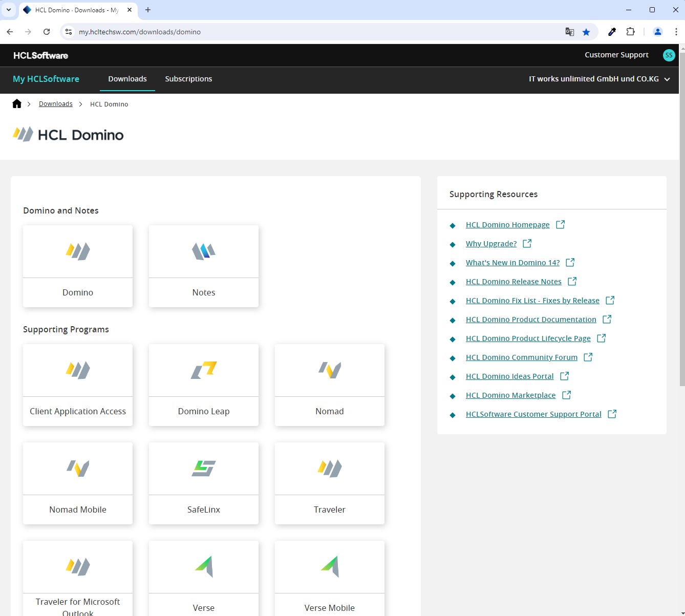
Task: Open HCL Domino Fix List link
Action: point(532,301)
